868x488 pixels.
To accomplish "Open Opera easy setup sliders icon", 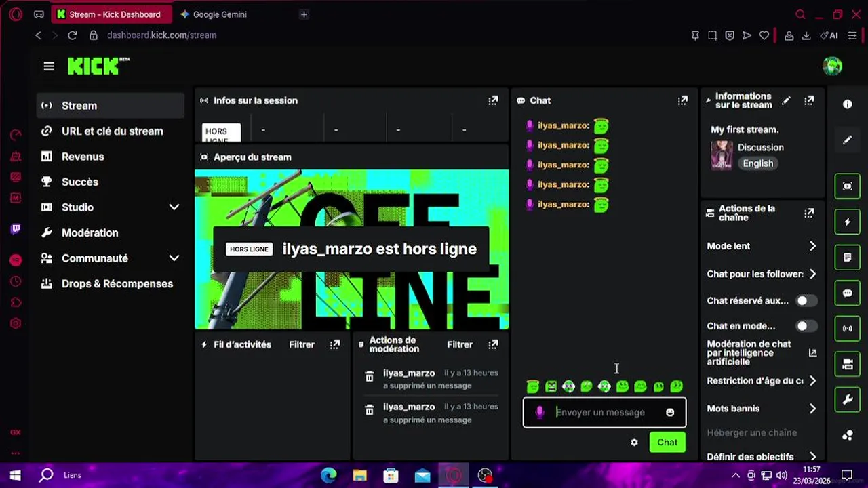I will point(852,35).
